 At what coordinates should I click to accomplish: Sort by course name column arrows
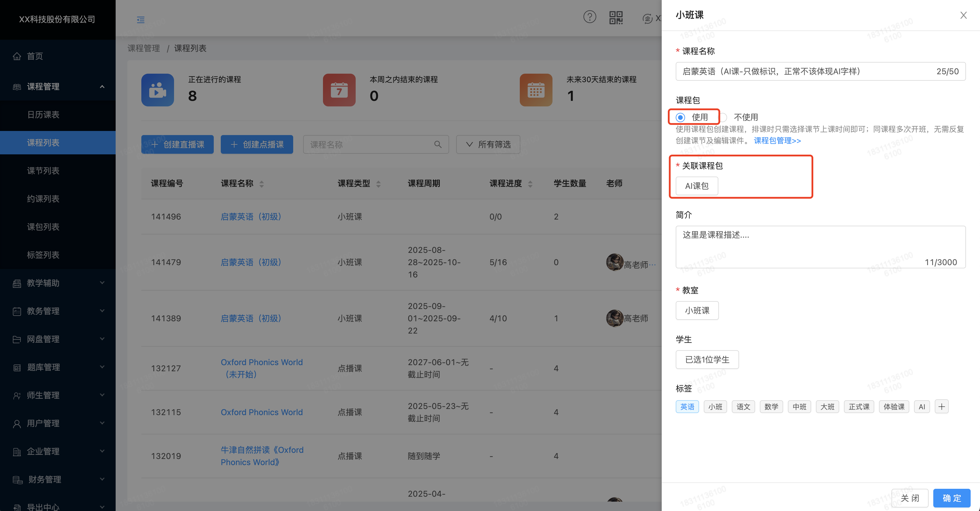(x=261, y=184)
